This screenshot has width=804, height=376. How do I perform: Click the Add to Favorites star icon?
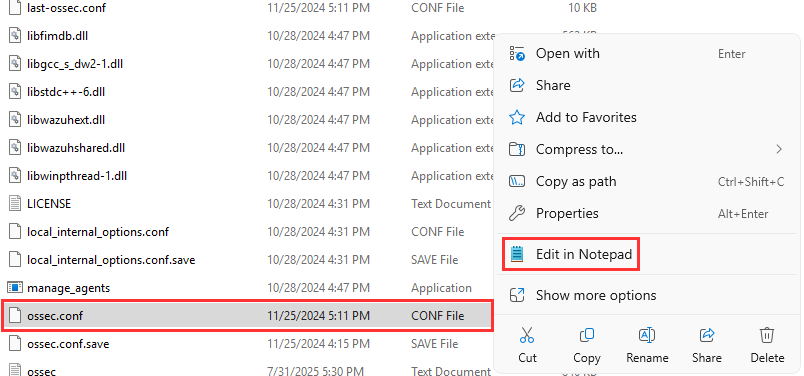[x=517, y=117]
